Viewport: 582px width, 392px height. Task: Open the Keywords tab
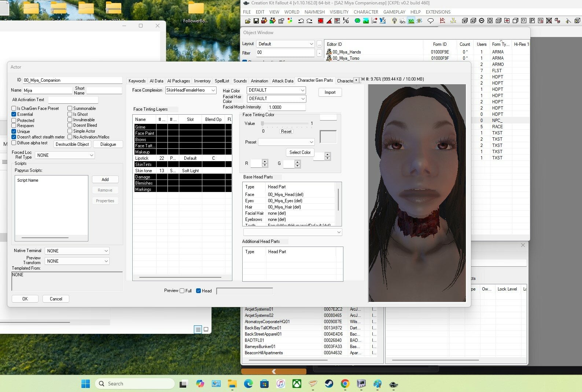[137, 81]
